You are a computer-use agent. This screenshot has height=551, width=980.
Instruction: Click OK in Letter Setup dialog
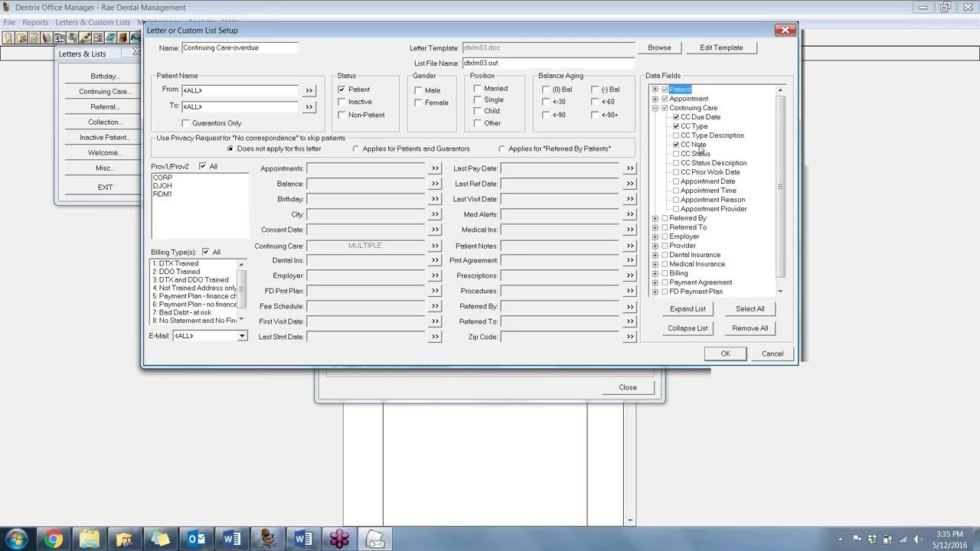point(725,354)
